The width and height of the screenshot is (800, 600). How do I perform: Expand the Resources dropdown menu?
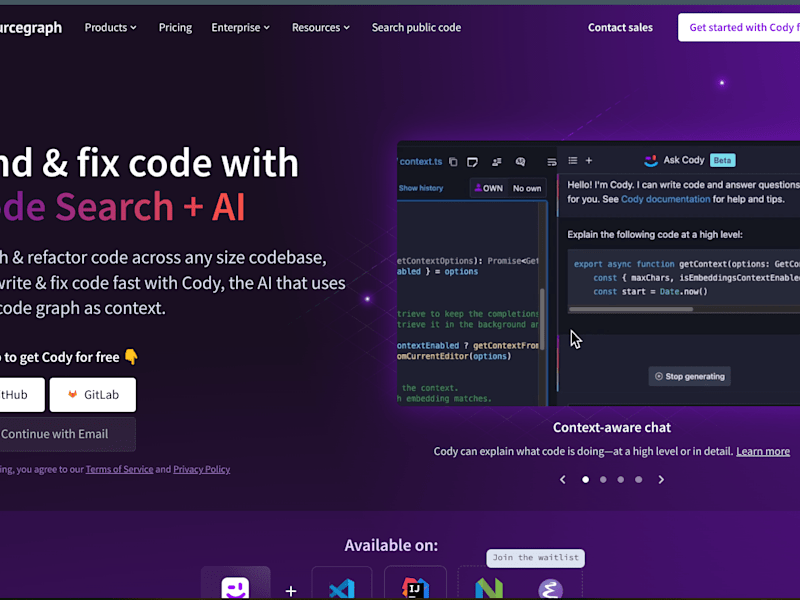[x=320, y=28]
